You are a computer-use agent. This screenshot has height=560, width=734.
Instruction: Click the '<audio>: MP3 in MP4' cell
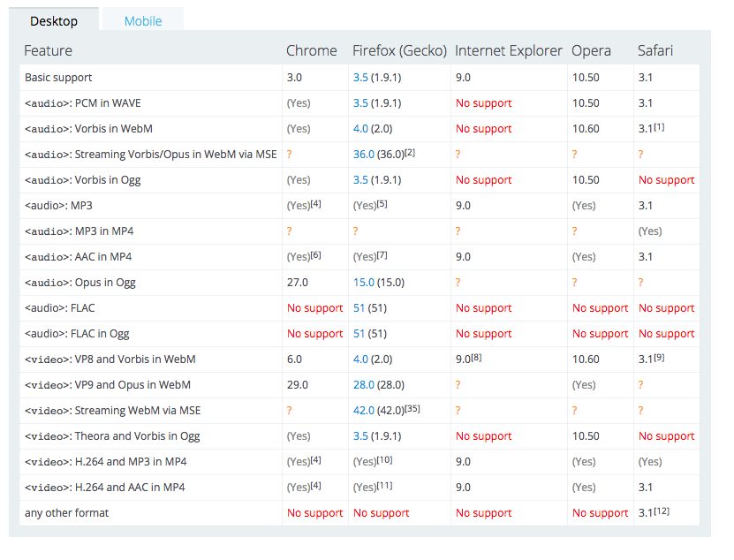151,231
